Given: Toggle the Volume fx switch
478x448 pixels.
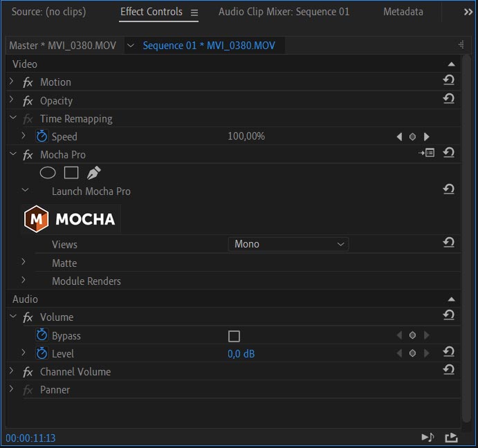Looking at the screenshot, I should [28, 317].
